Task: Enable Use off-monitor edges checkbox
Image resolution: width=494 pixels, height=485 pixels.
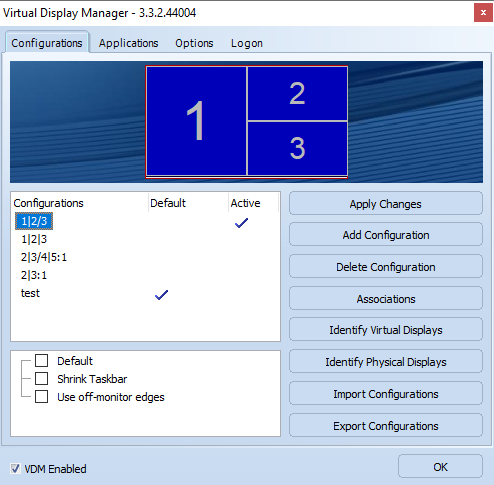Action: [41, 397]
